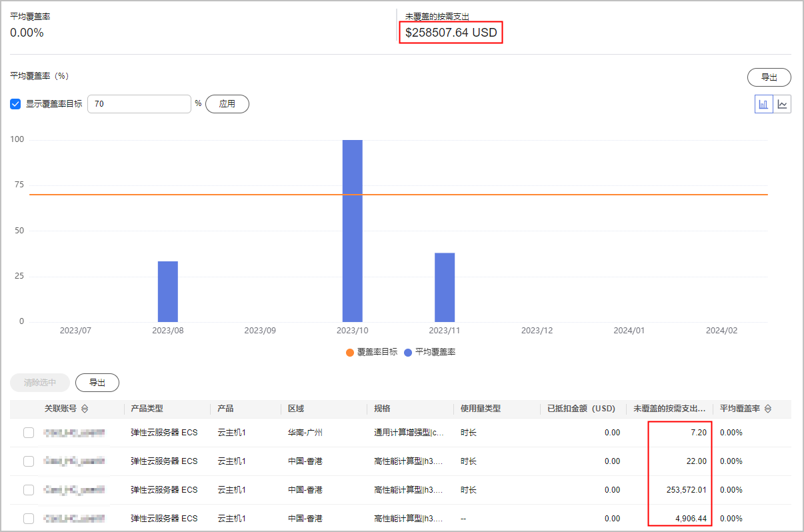Click sort icon beside 关联账号 header
Image resolution: width=804 pixels, height=532 pixels.
point(85,409)
